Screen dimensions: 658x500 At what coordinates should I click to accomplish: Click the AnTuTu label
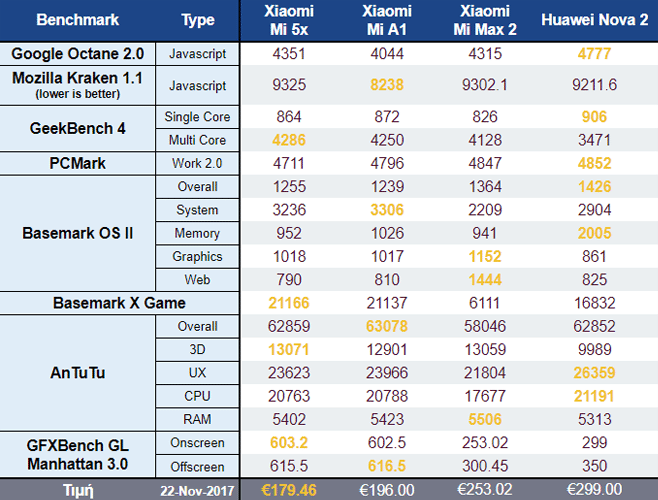78,373
